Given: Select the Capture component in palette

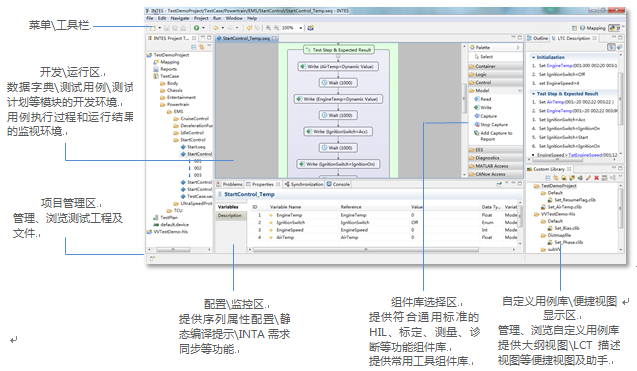Looking at the screenshot, I should pyautogui.click(x=485, y=116).
